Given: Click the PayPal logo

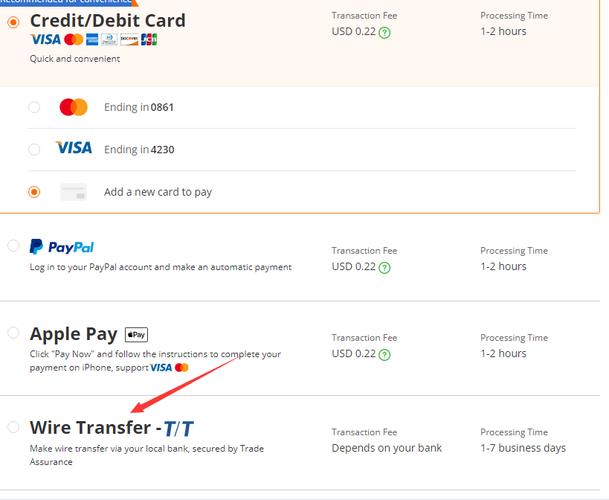Looking at the screenshot, I should click(62, 247).
